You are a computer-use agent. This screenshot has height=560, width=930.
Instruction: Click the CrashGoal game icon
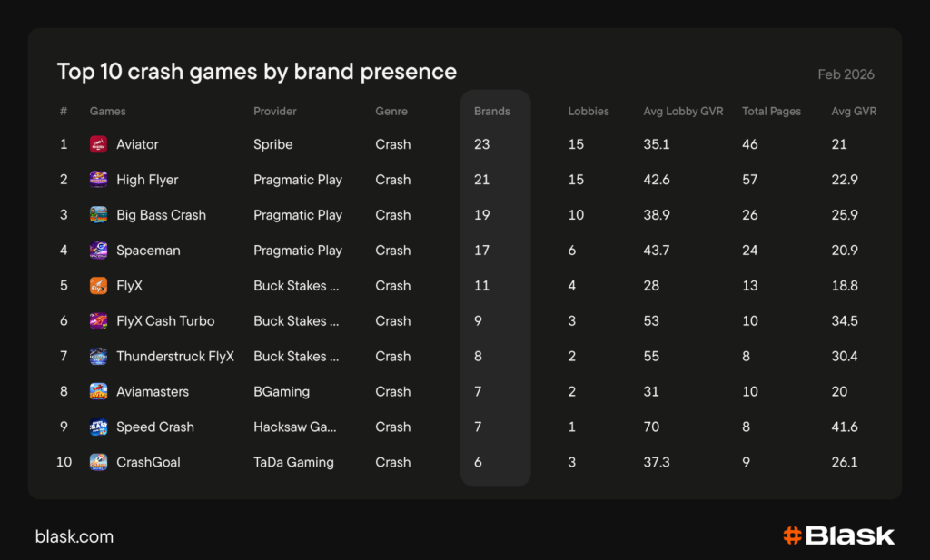98,463
